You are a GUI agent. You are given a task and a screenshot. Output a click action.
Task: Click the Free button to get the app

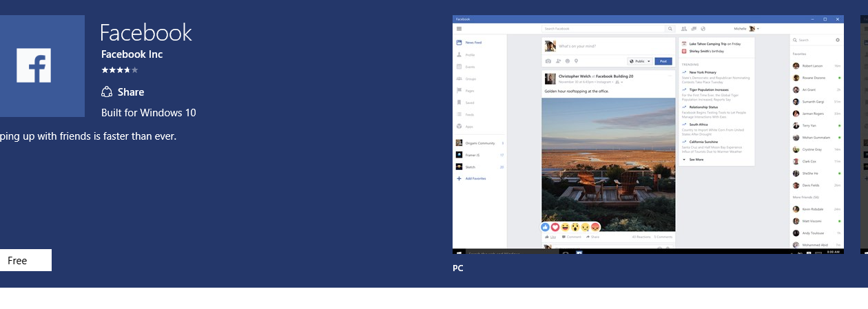25,261
